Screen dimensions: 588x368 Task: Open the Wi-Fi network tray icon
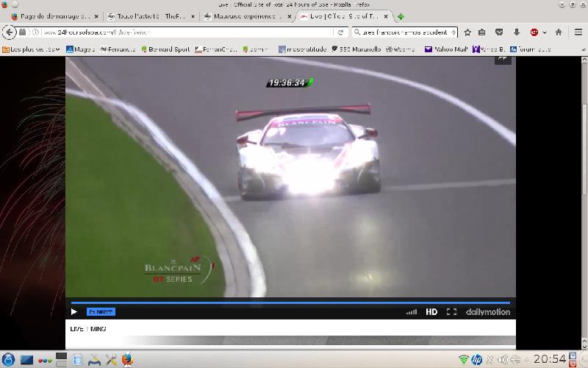coord(464,360)
